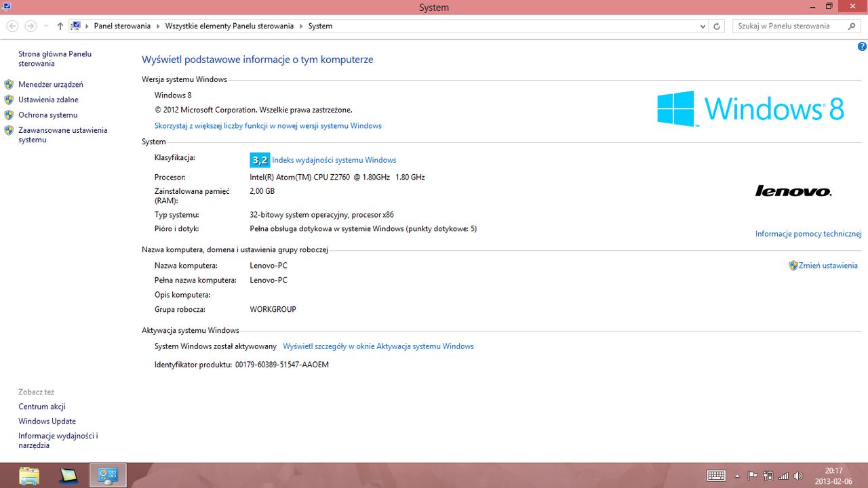Go forward using the forward arrow
The width and height of the screenshot is (868, 488).
tap(31, 26)
